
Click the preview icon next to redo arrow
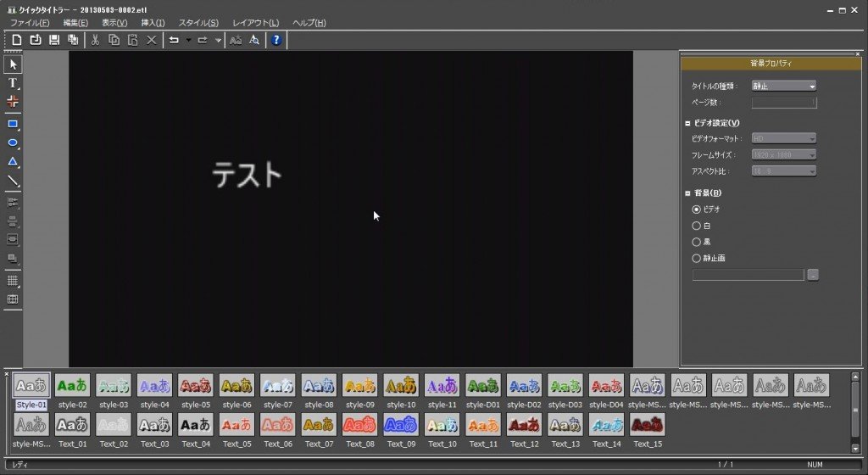(x=236, y=40)
